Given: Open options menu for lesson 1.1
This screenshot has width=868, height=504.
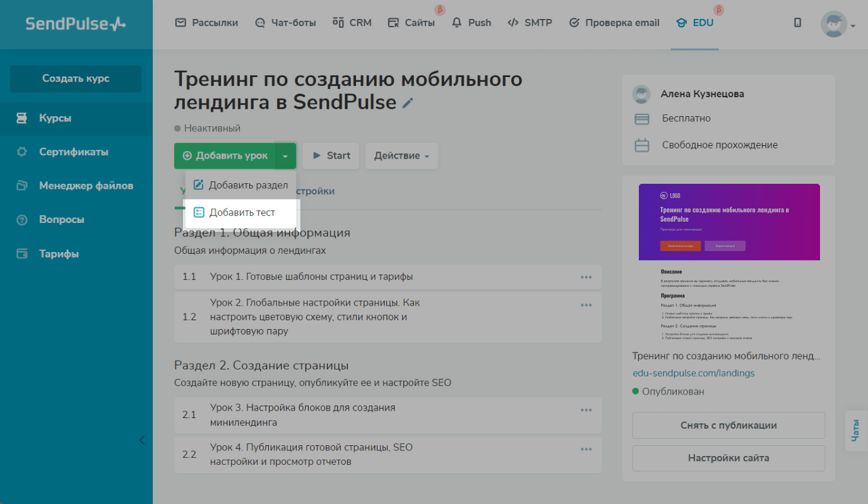Looking at the screenshot, I should [586, 277].
